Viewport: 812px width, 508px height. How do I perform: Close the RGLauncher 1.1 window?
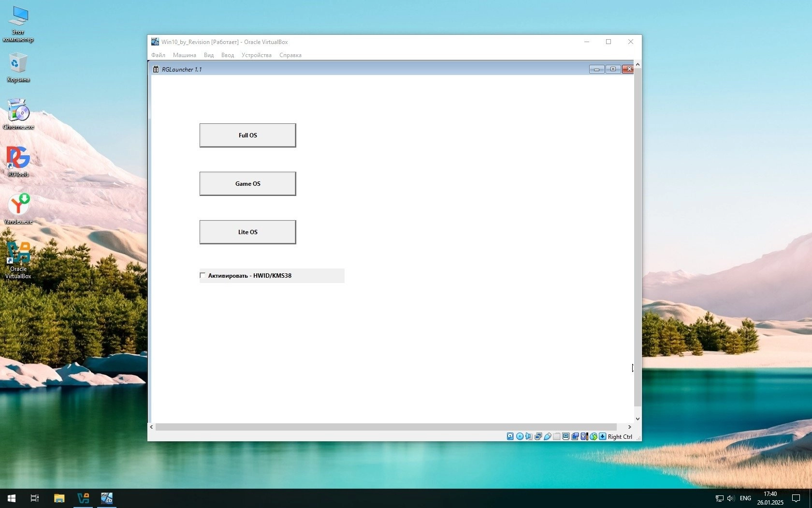click(628, 69)
